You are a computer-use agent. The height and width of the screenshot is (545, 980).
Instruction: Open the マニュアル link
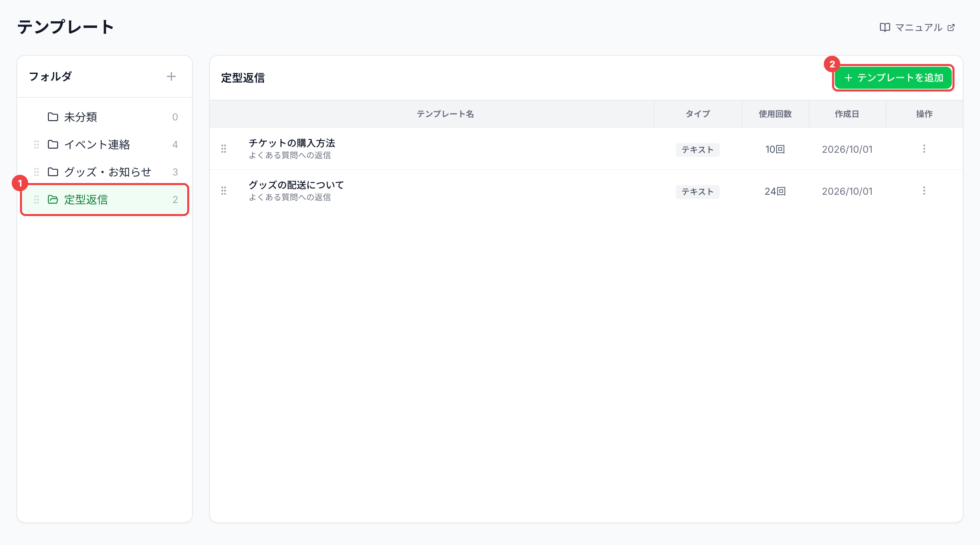point(917,28)
